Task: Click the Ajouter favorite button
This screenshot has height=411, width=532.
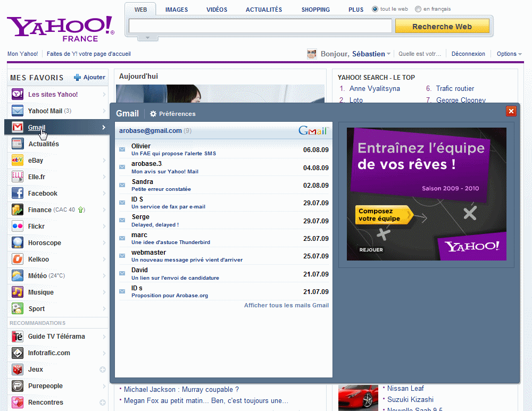Action: coord(89,77)
